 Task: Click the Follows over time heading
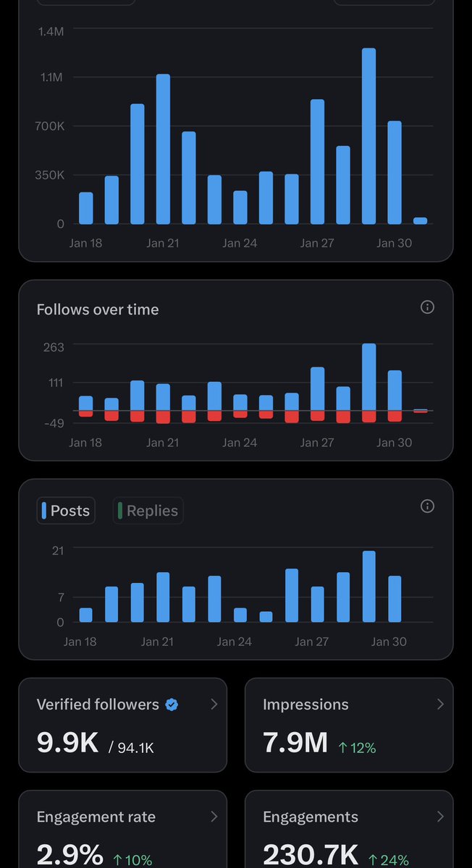[98, 310]
